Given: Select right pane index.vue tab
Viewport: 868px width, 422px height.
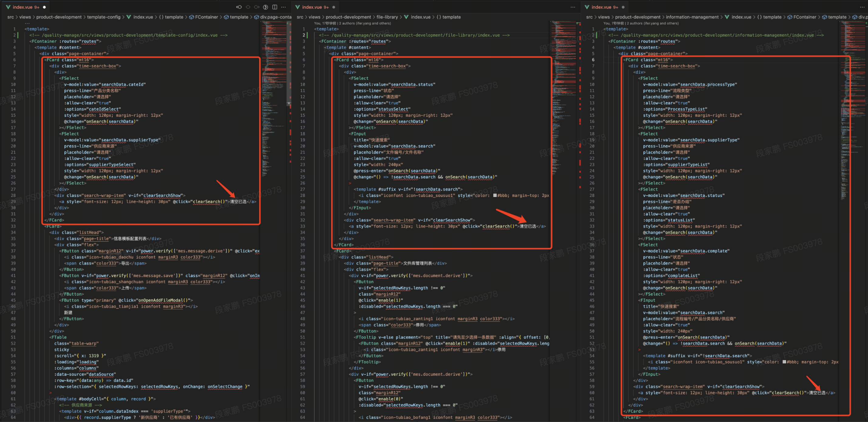Looking at the screenshot, I should click(605, 7).
